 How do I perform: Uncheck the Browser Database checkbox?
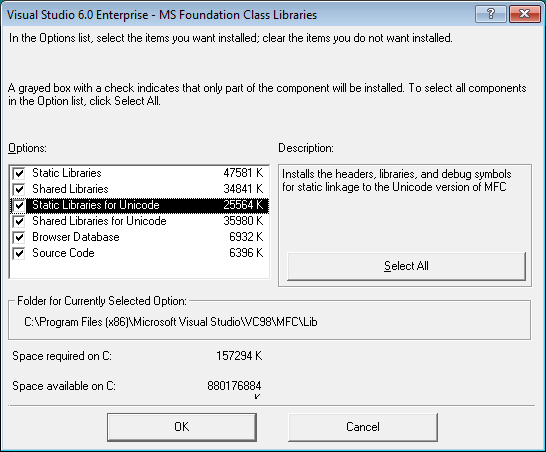[19, 237]
